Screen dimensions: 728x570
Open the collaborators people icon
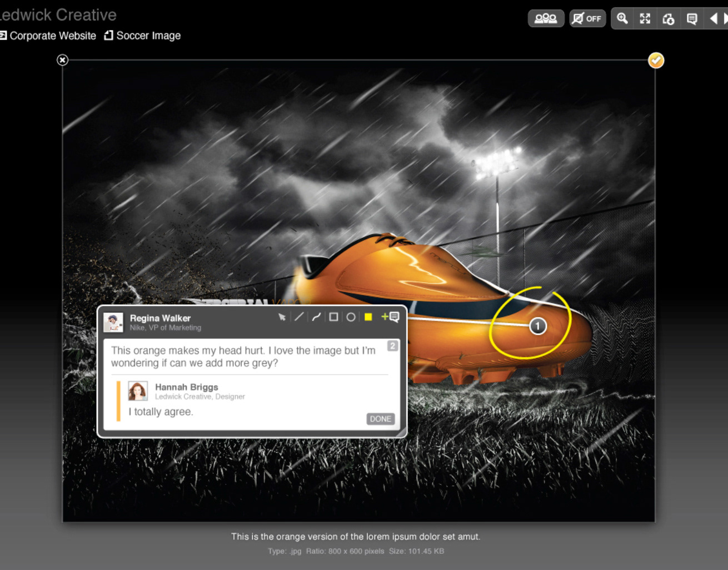(546, 18)
